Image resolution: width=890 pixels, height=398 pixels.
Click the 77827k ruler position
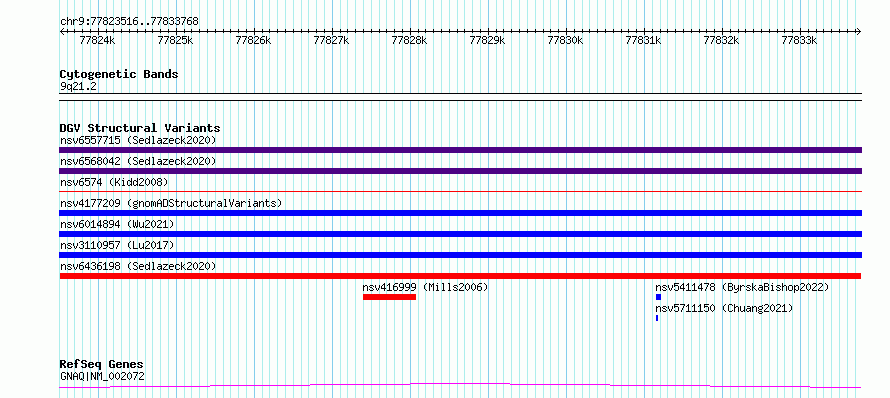(331, 41)
